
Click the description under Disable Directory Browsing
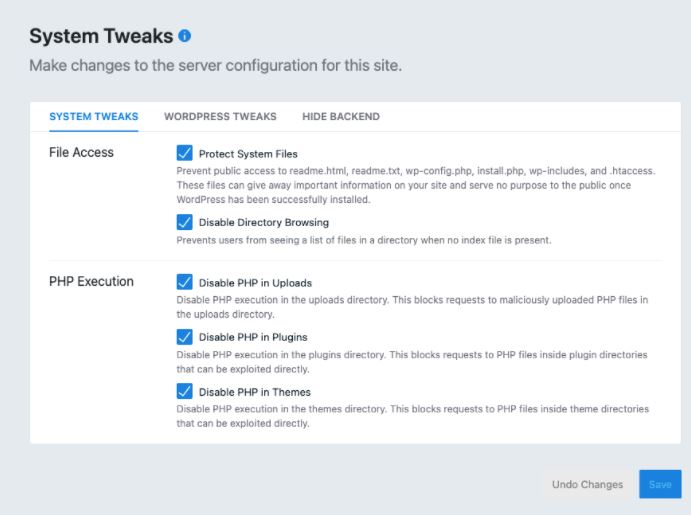(x=364, y=240)
